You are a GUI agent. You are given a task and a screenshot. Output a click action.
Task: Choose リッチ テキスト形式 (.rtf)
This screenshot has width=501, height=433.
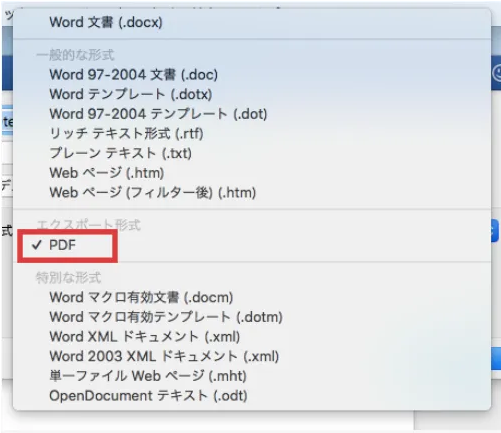point(126,133)
